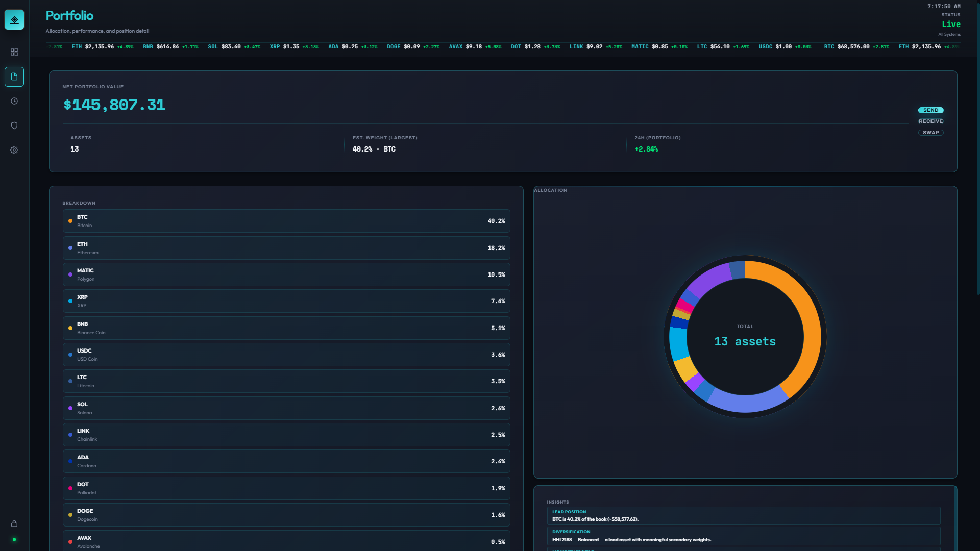Click the green status dot at sidebar bottom
Image resolution: width=980 pixels, height=551 pixels.
[14, 539]
